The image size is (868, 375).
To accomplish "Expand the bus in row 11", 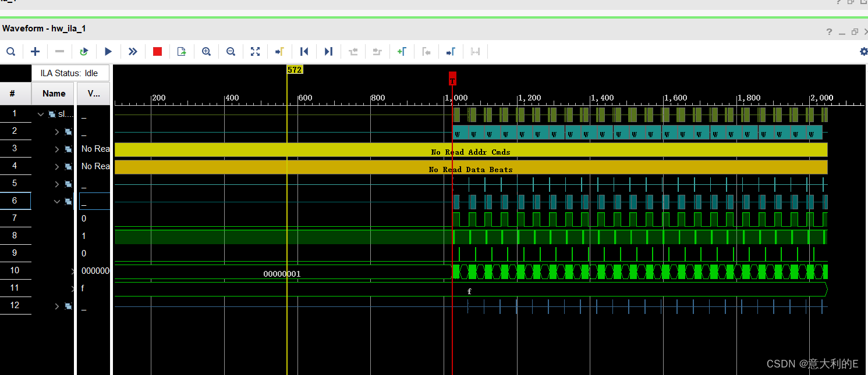I will (73, 288).
